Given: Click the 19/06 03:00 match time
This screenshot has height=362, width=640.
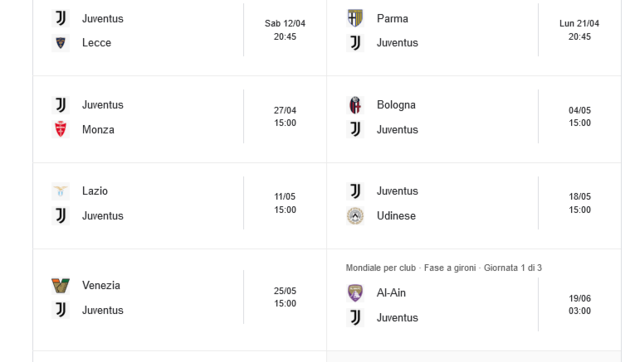Looking at the screenshot, I should (x=580, y=304).
